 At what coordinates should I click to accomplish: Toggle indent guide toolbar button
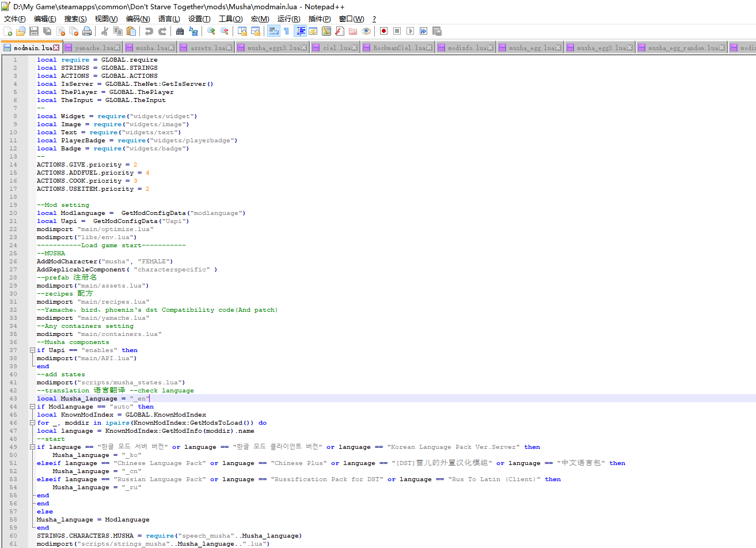pos(300,31)
